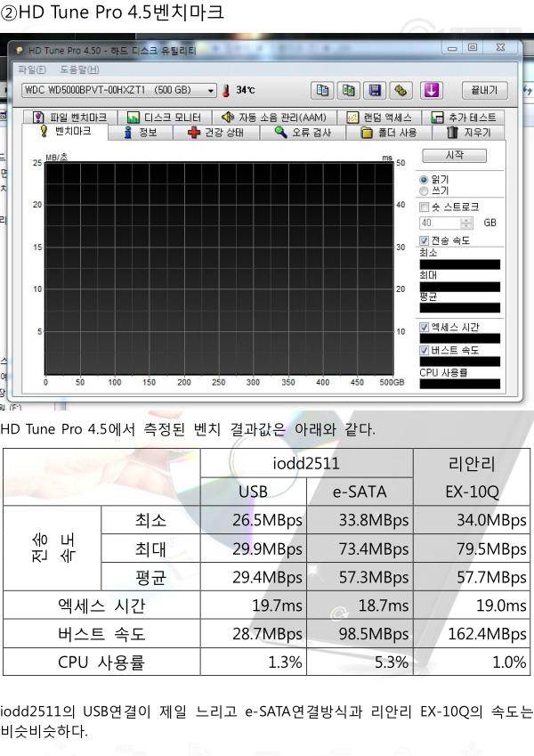Click the 162.4MBps burst speed cell
The height and width of the screenshot is (756, 534).
pyautogui.click(x=472, y=633)
